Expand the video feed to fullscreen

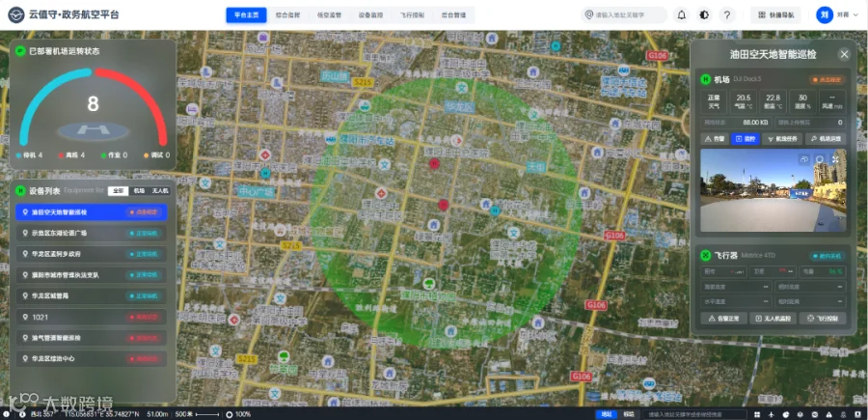pyautogui.click(x=836, y=159)
